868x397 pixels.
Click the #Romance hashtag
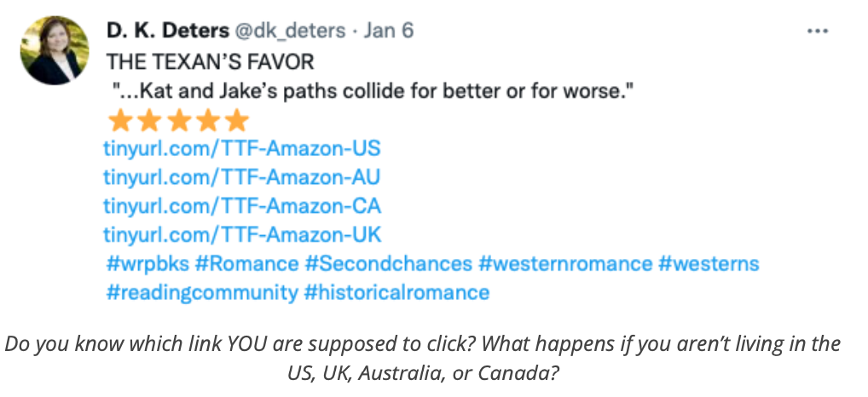tap(246, 263)
